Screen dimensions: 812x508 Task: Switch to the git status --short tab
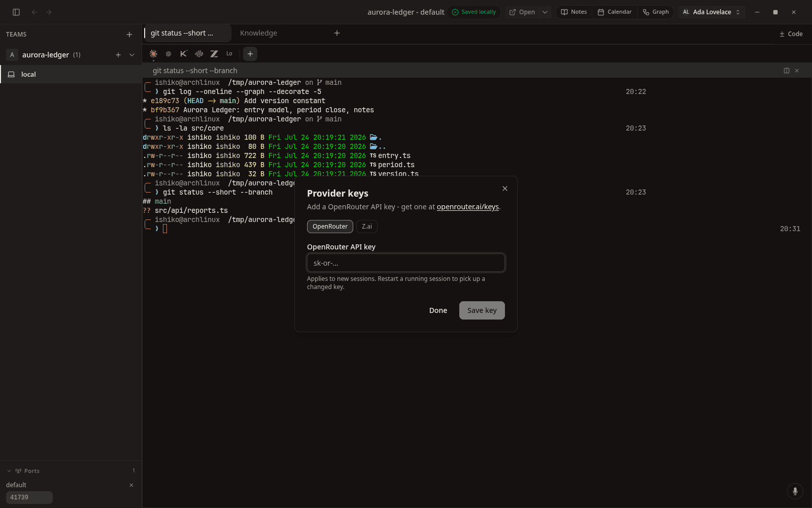click(x=187, y=33)
